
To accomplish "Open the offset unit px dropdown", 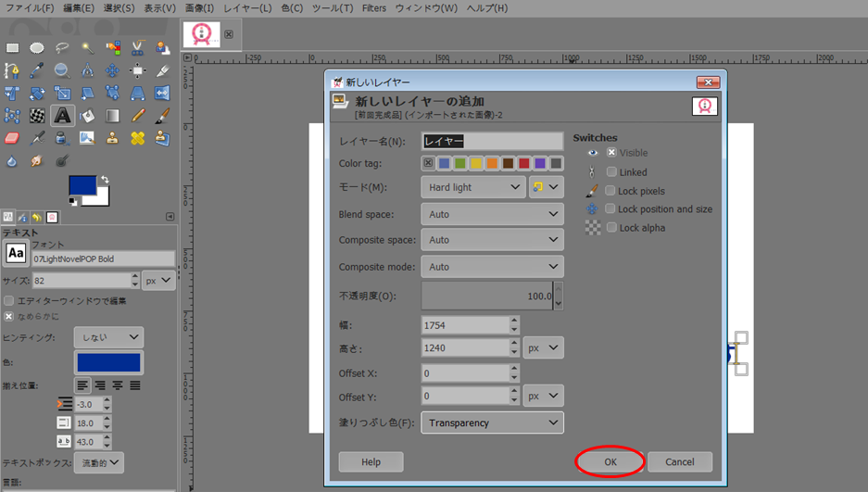I will click(x=543, y=396).
